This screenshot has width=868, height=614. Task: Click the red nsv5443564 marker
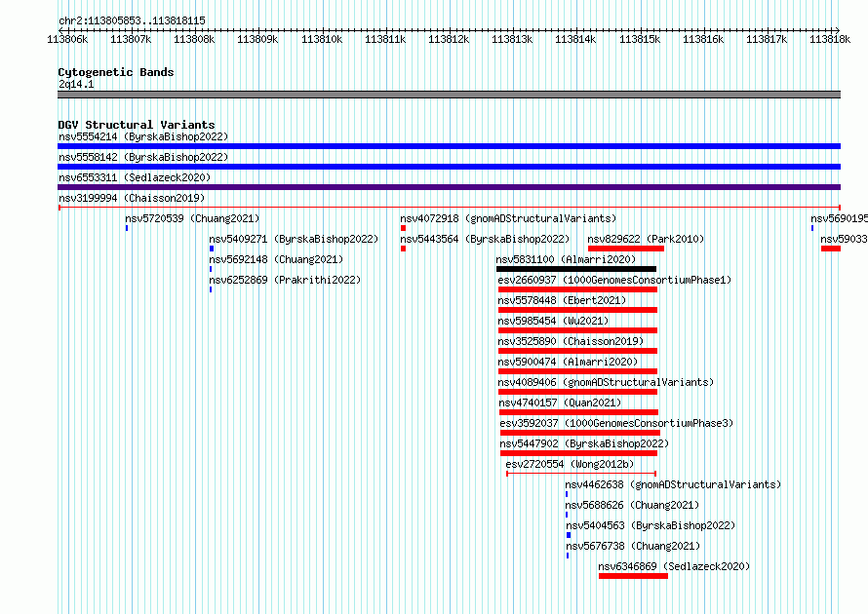pyautogui.click(x=403, y=249)
